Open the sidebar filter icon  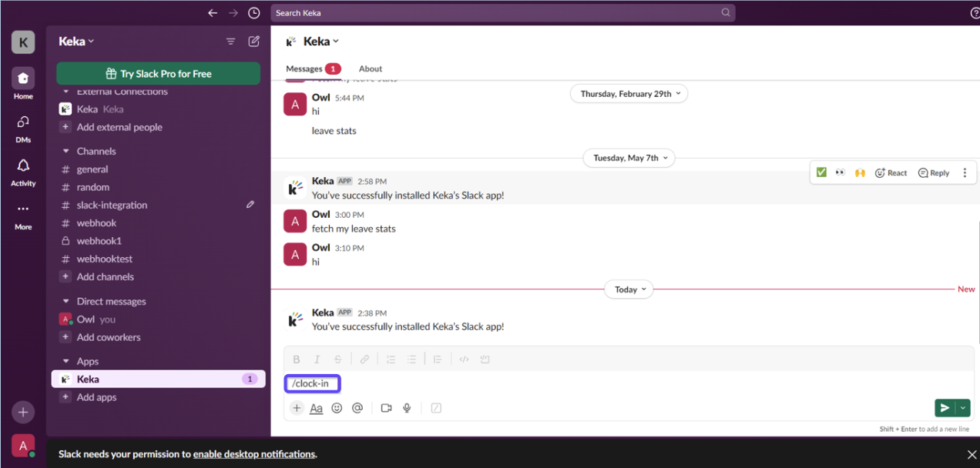point(230,42)
